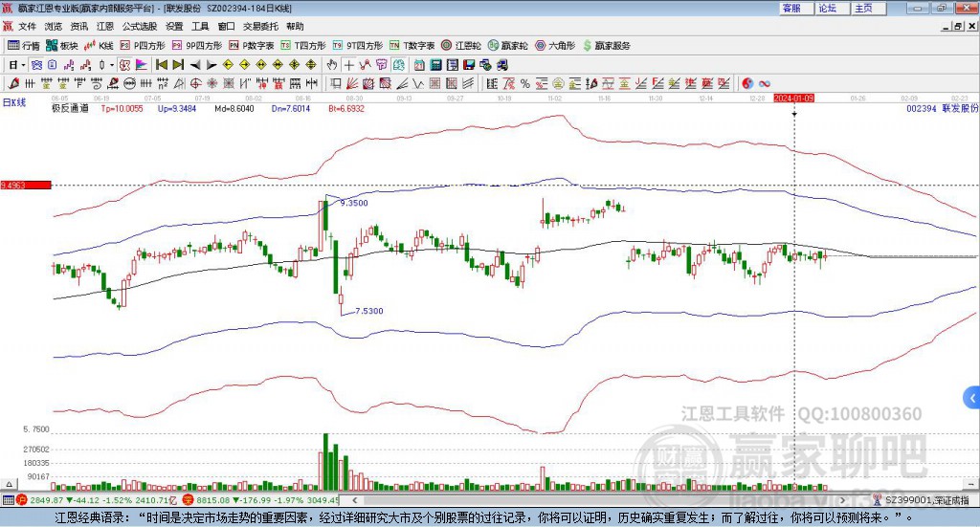Open the 资讯 menu
The height and width of the screenshot is (527, 980).
79,26
